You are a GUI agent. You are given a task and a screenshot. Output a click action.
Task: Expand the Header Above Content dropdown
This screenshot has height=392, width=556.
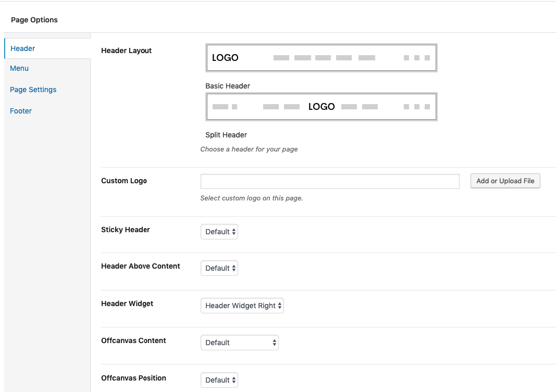pos(219,268)
